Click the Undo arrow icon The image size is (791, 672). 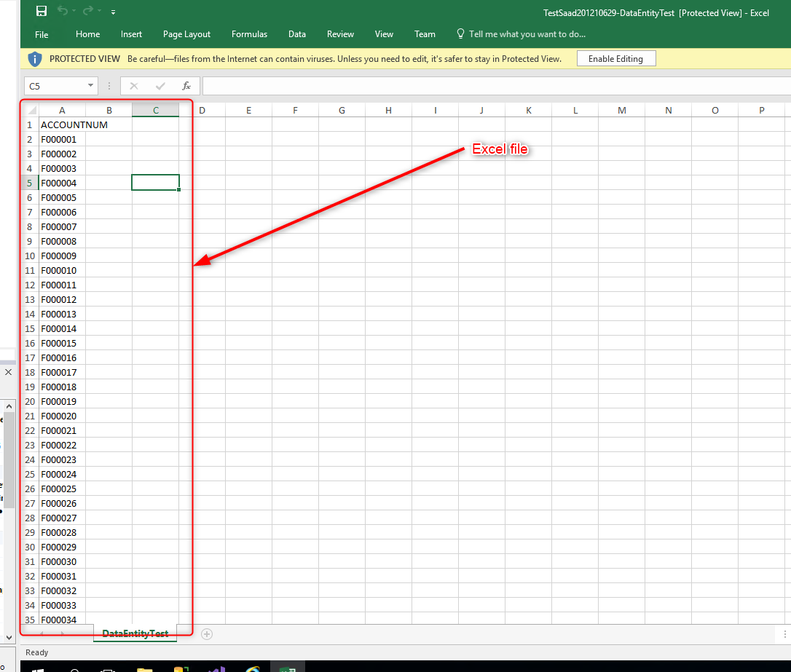point(62,11)
